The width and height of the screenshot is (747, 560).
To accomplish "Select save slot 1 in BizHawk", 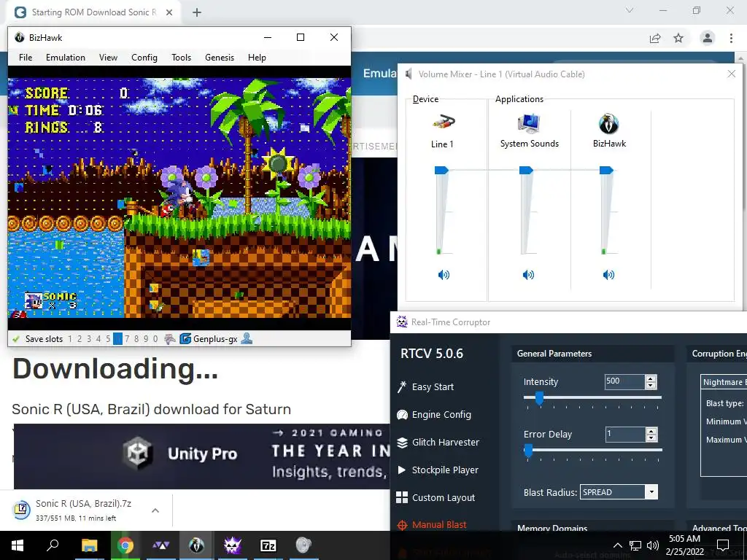I will [70, 339].
